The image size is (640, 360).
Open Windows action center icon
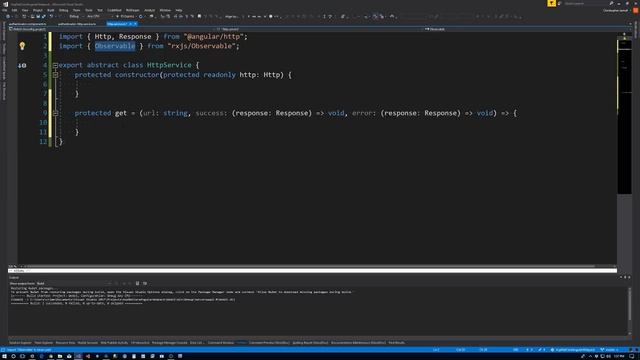[x=631, y=356]
